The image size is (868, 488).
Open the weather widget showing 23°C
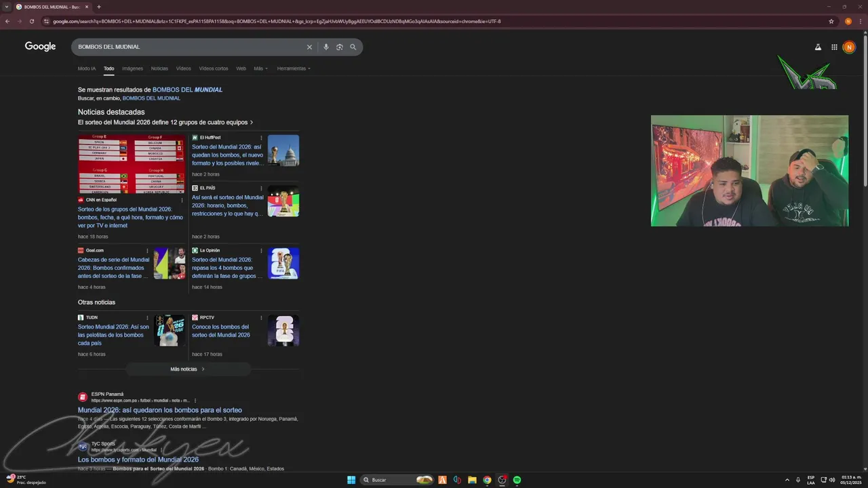pyautogui.click(x=26, y=480)
